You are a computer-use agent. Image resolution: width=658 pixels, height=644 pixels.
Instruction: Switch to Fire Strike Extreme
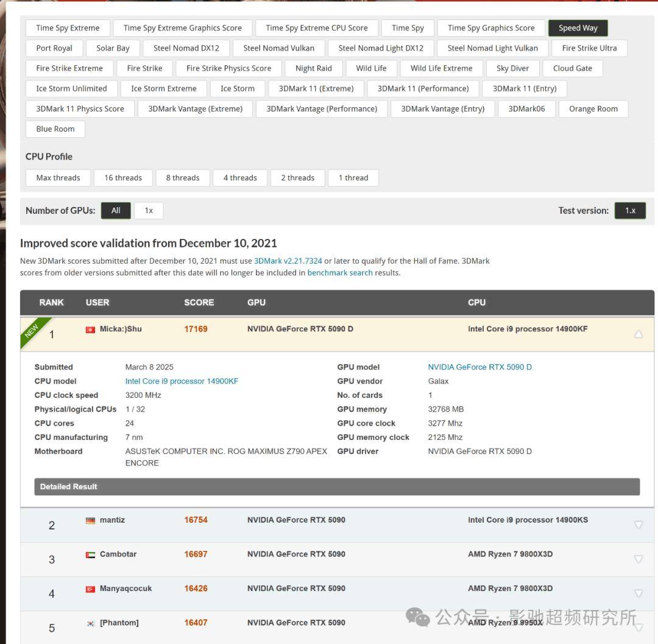point(69,68)
